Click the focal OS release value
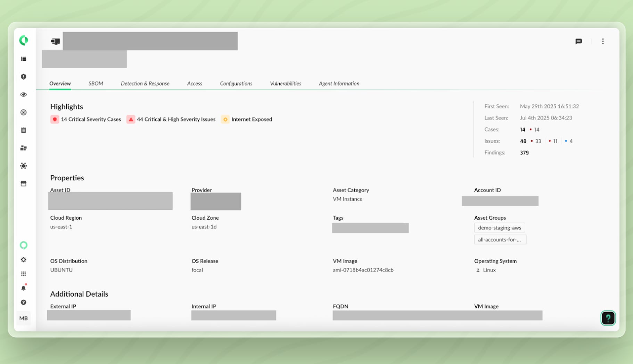633x364 pixels. (197, 270)
